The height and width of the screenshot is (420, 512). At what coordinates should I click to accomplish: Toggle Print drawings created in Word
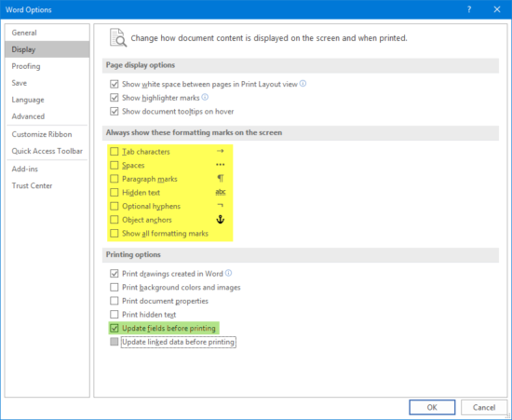tap(114, 274)
